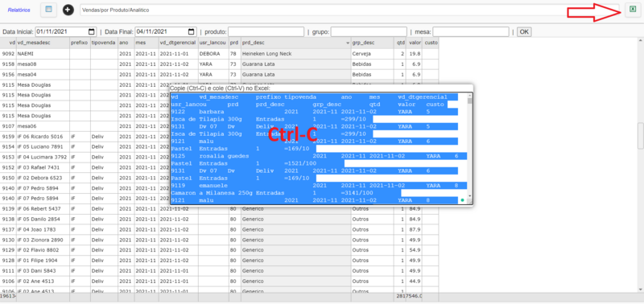
Task: Select the custo column header
Action: tap(431, 43)
